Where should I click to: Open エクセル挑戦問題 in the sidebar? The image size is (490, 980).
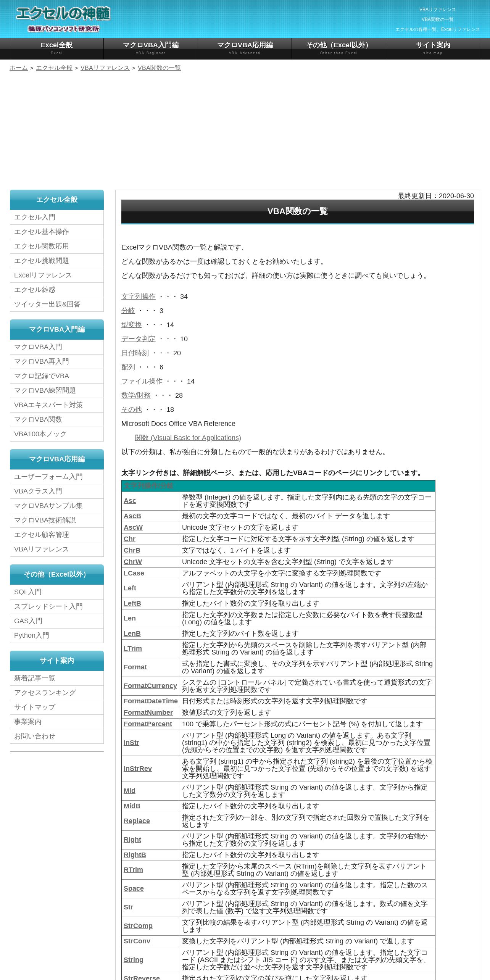(x=57, y=261)
